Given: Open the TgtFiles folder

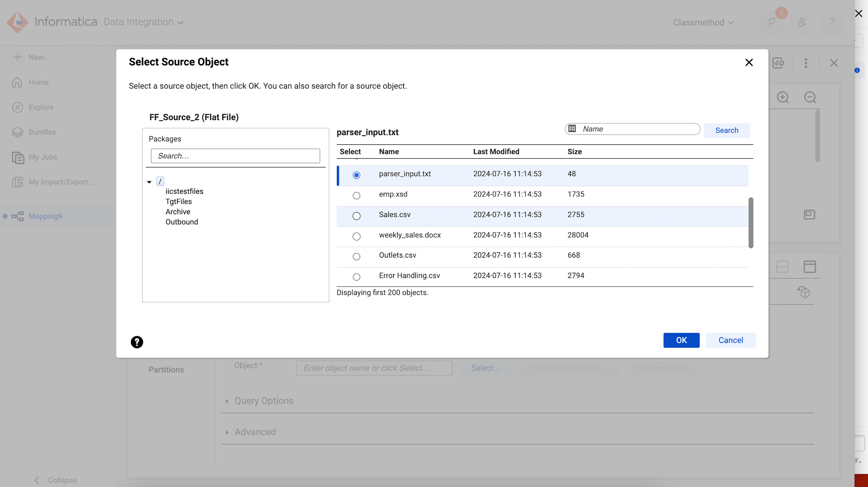Looking at the screenshot, I should [x=178, y=202].
